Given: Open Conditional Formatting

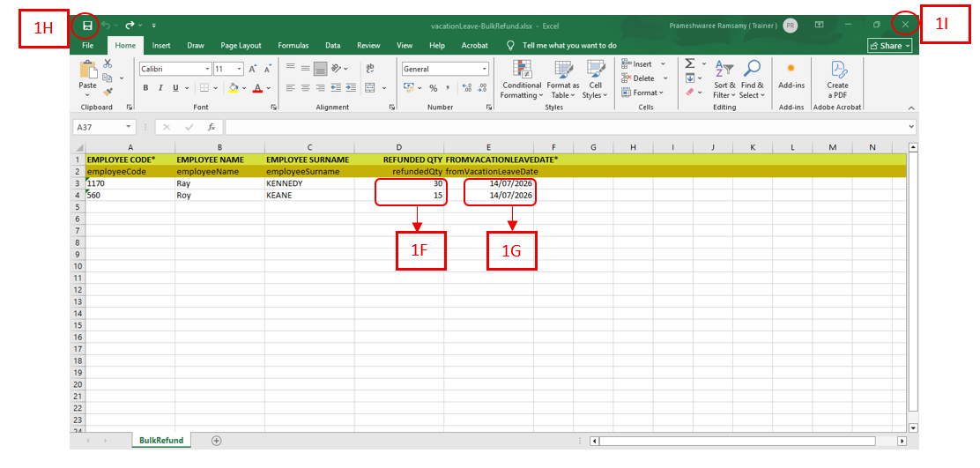Looking at the screenshot, I should point(522,79).
